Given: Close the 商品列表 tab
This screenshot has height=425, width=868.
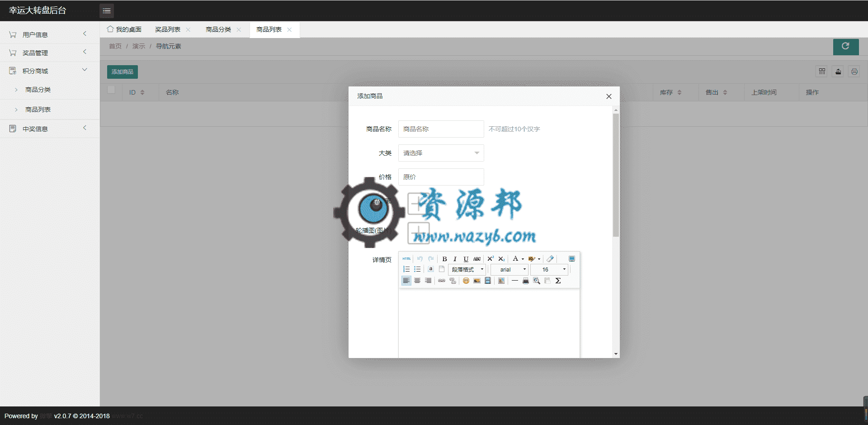Looking at the screenshot, I should [x=290, y=29].
